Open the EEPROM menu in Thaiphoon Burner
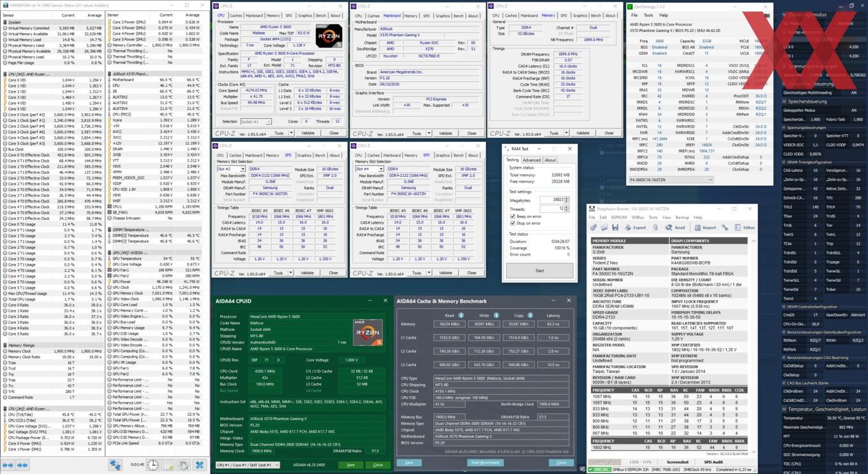This screenshot has height=474, width=868. (620, 217)
